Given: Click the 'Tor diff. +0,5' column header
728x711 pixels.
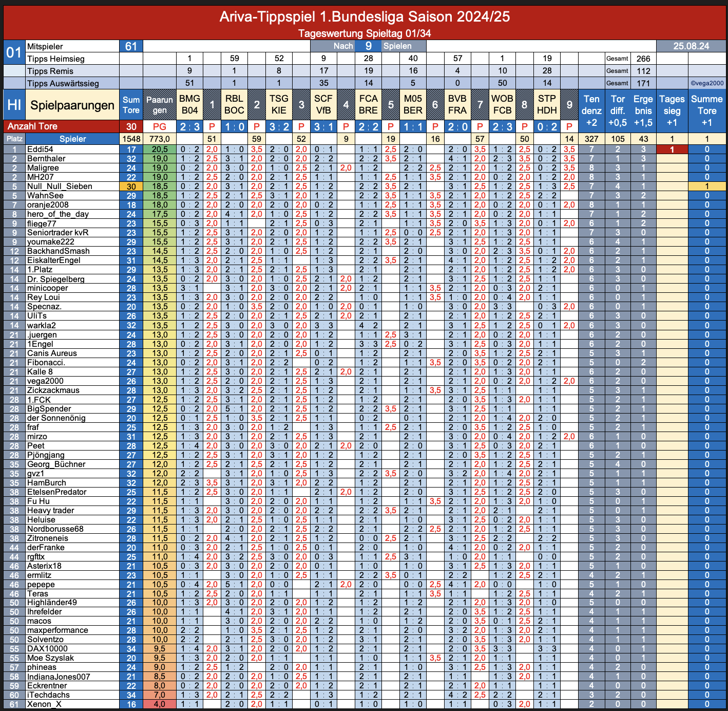Looking at the screenshot, I should [x=618, y=111].
